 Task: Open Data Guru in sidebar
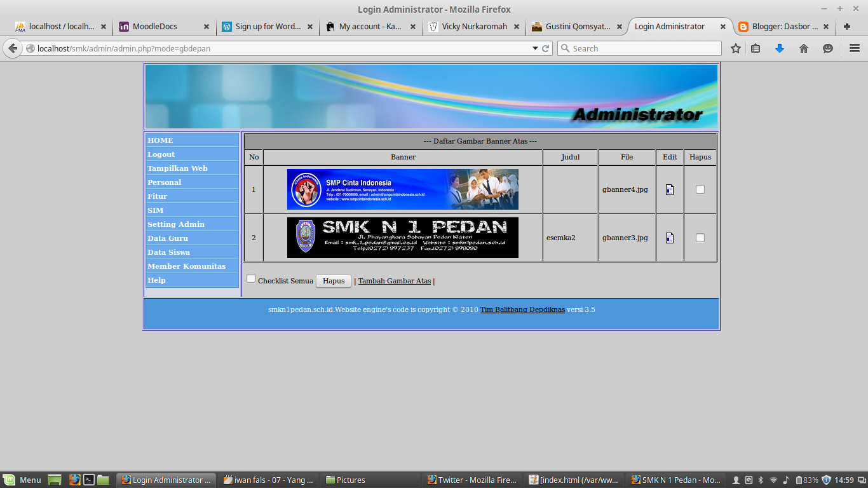[x=192, y=238]
